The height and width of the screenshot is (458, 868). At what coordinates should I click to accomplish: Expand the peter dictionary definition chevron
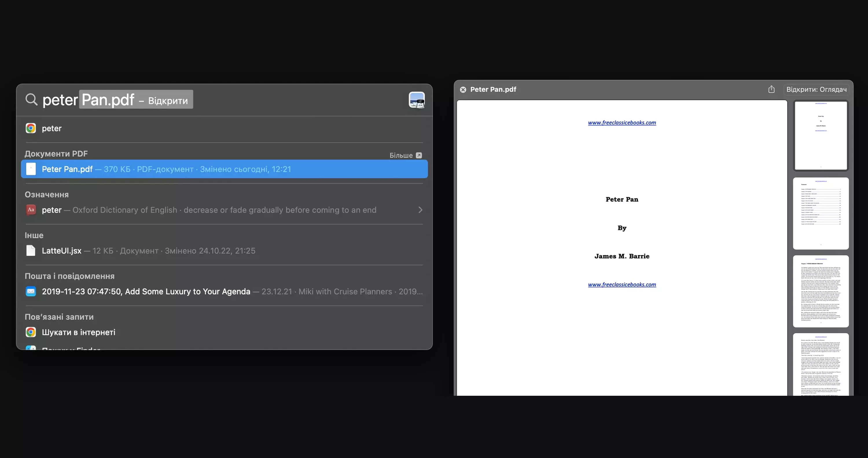point(420,210)
